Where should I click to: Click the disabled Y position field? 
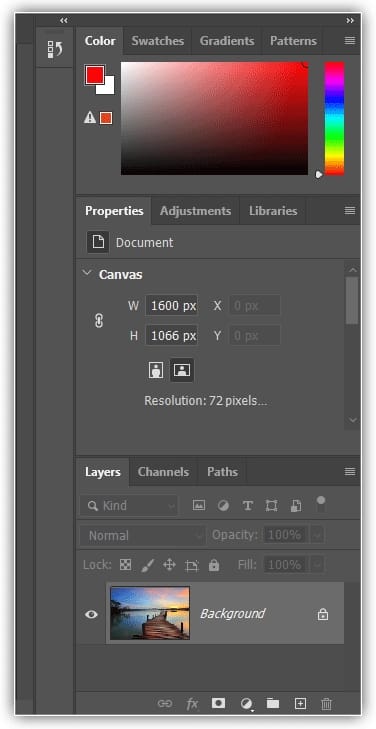tap(255, 335)
